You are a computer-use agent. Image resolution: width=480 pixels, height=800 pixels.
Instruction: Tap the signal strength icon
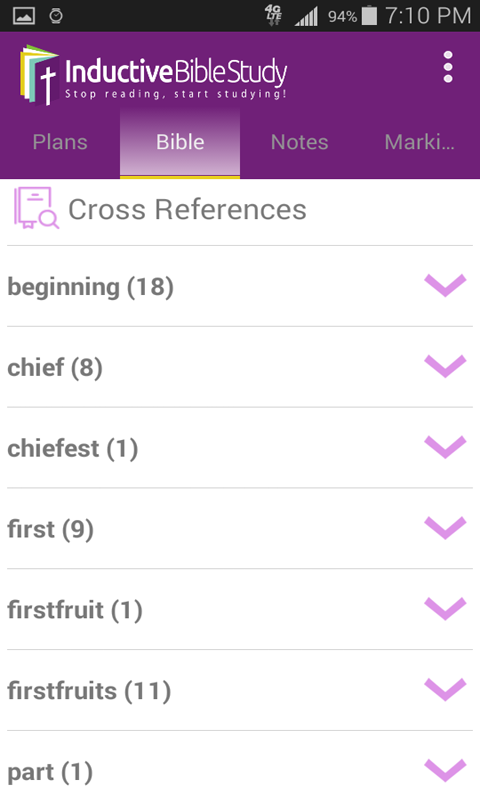[x=307, y=16]
